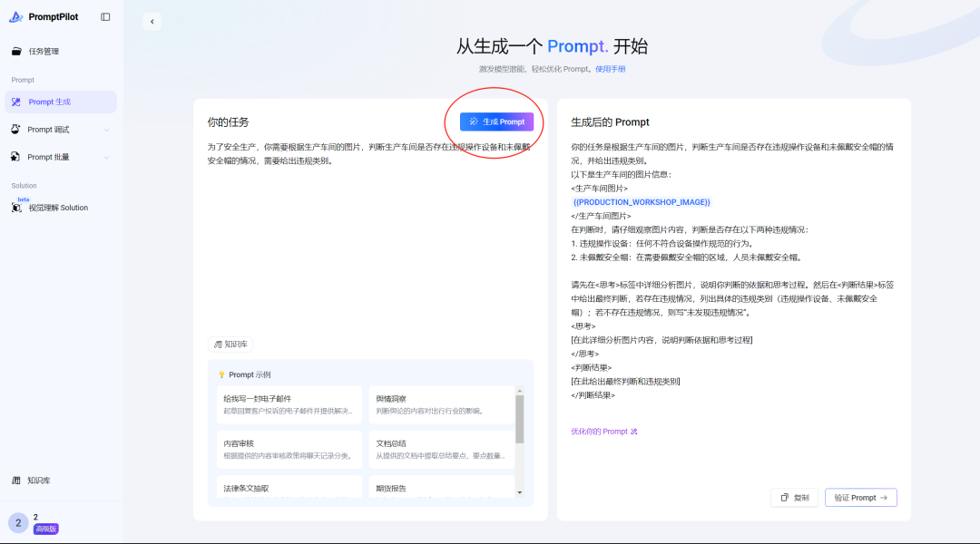
Task: Click the examples scrollbar up arrow
Action: [x=519, y=391]
